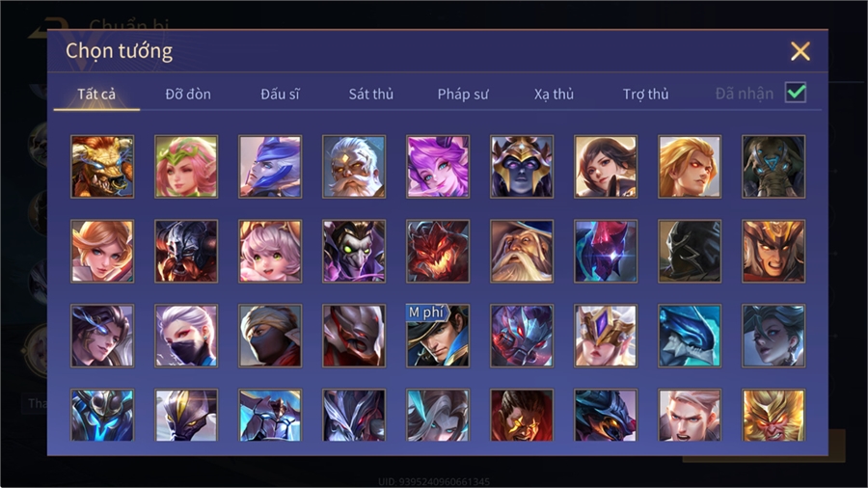The image size is (868, 488).
Task: Open the 'Sát thủ' tab
Action: coord(371,95)
